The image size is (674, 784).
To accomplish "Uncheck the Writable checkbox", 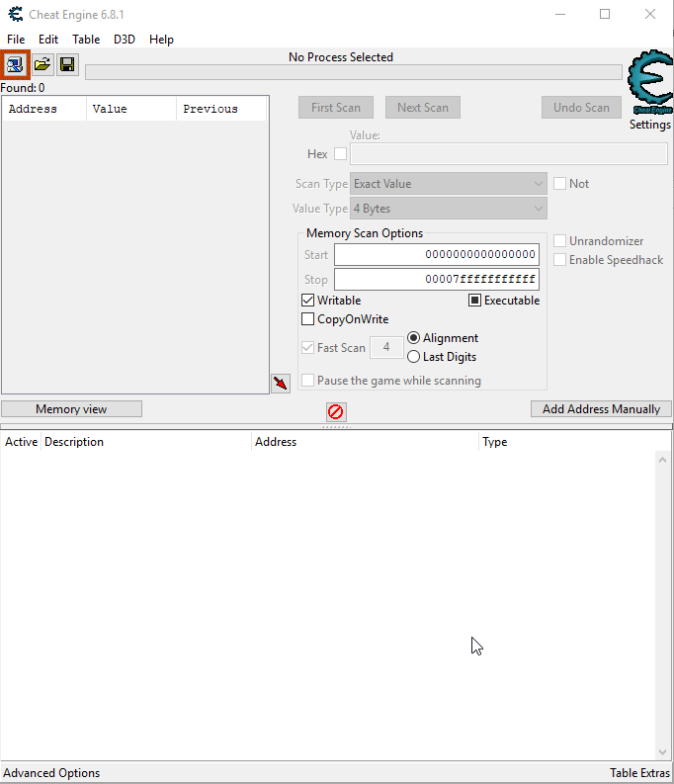I will coord(307,300).
